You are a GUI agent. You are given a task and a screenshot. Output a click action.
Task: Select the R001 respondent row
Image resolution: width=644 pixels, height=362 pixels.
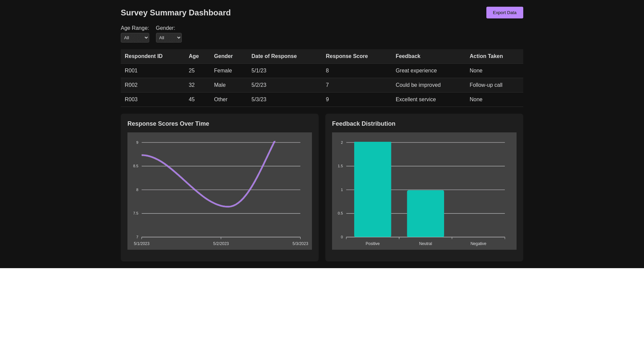131,71
